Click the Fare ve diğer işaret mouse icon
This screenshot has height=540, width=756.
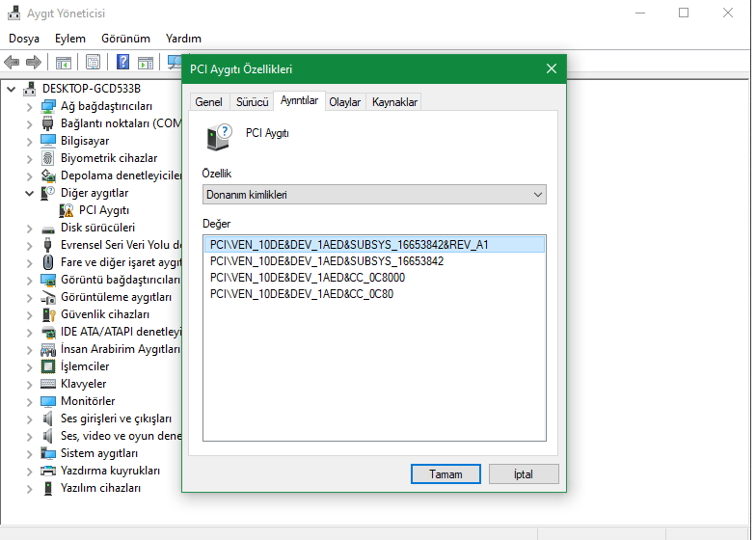48,262
